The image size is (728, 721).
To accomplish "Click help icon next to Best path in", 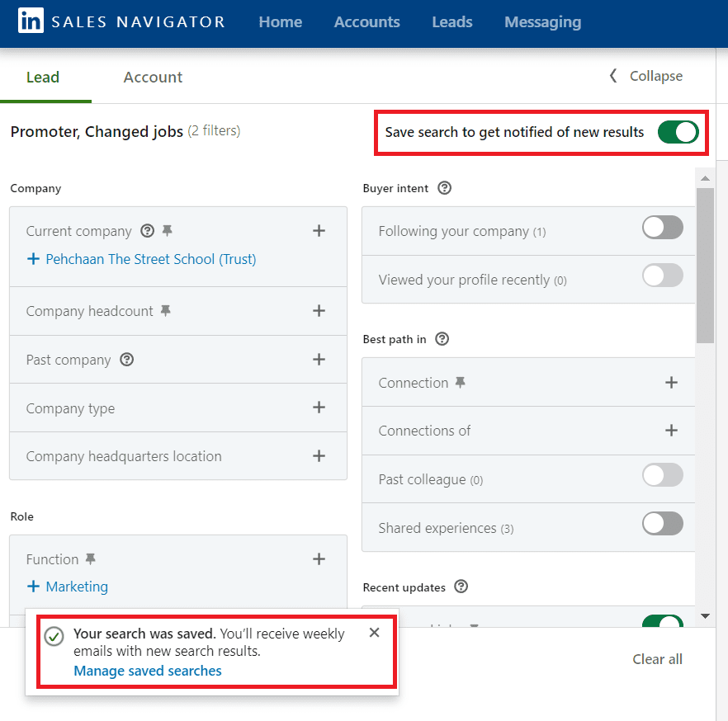I will pyautogui.click(x=442, y=338).
